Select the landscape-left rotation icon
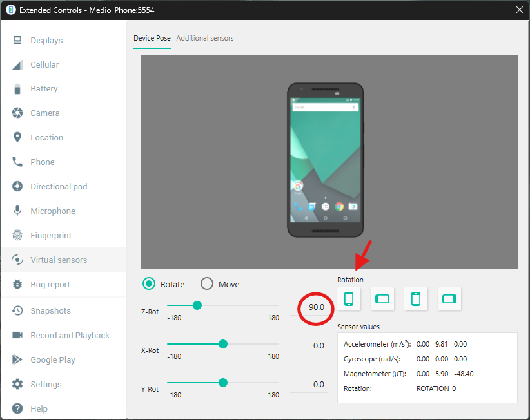Screen dimensions: 530x420 pos(382,299)
